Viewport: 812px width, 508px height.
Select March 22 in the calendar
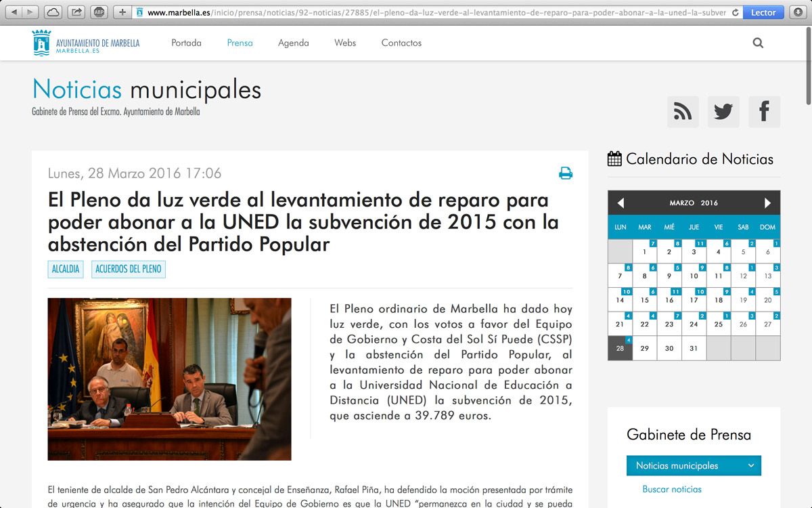click(645, 324)
